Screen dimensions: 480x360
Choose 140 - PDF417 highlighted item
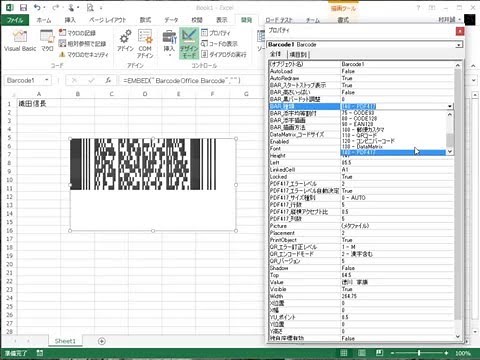pos(393,152)
